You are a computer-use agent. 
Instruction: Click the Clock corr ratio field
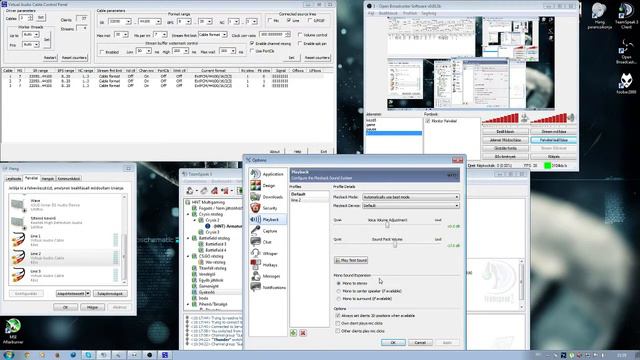pyautogui.click(x=275, y=35)
